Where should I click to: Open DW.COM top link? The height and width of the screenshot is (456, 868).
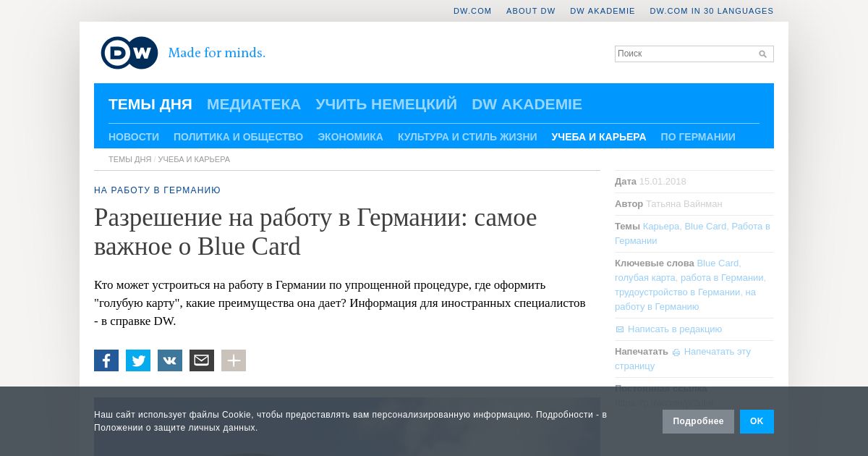[472, 11]
